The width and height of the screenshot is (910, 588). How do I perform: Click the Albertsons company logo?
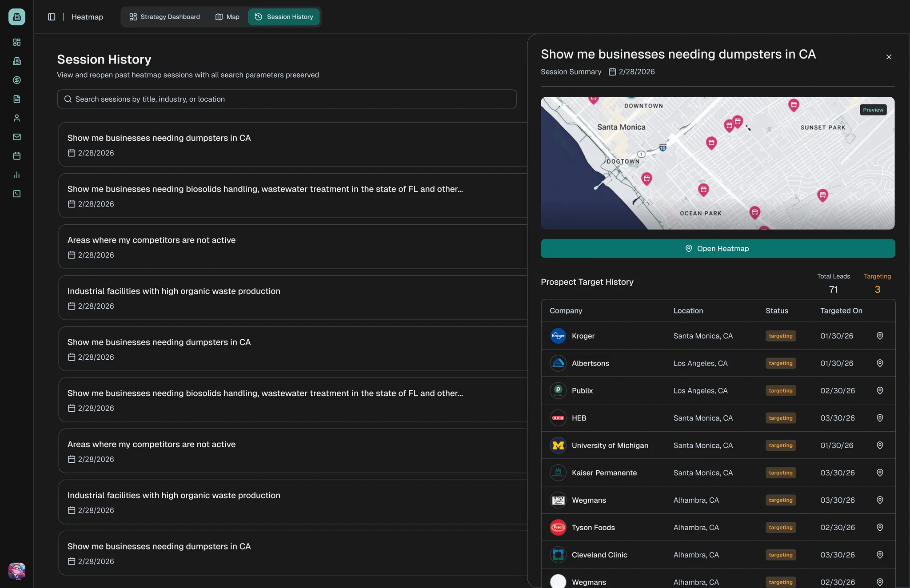[x=558, y=363]
